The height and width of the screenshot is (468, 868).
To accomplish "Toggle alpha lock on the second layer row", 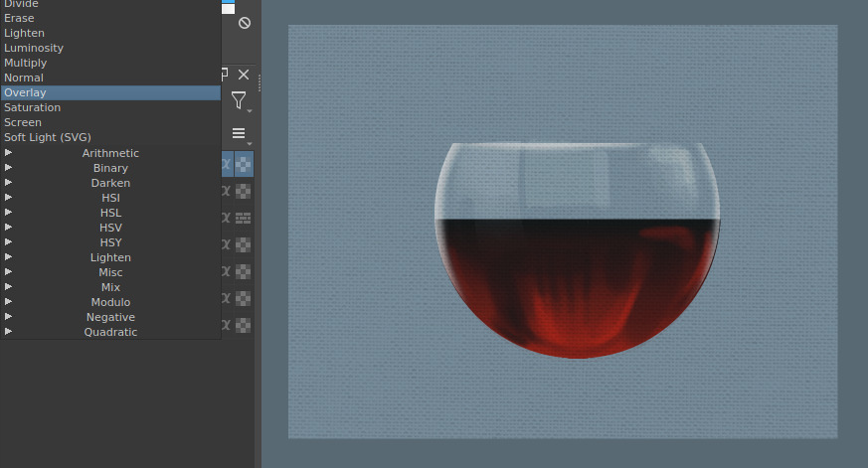I will click(x=226, y=191).
